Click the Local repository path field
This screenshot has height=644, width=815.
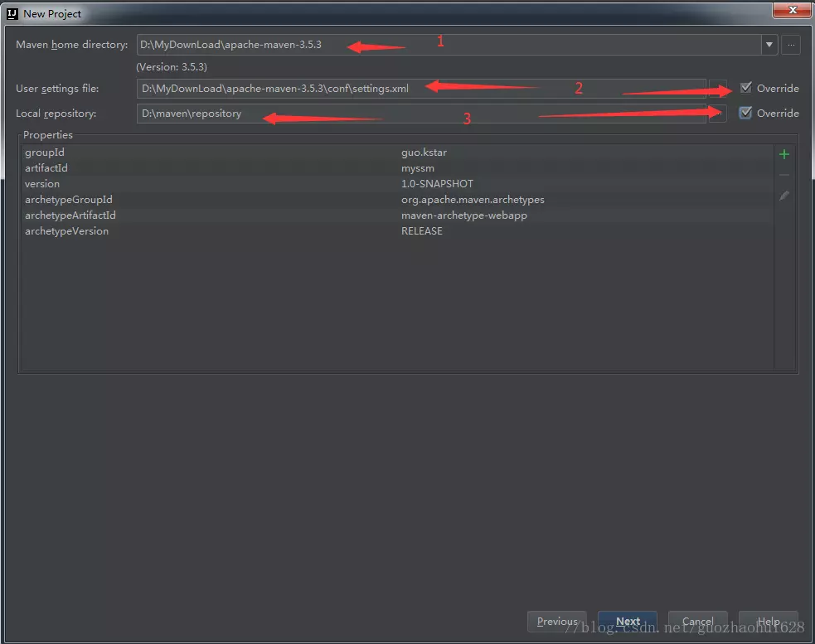(421, 114)
